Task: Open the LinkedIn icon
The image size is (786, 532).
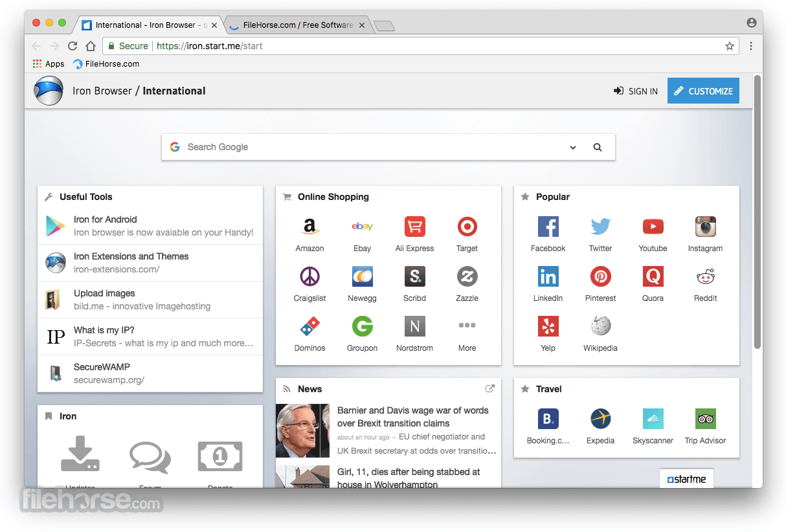Action: point(548,276)
